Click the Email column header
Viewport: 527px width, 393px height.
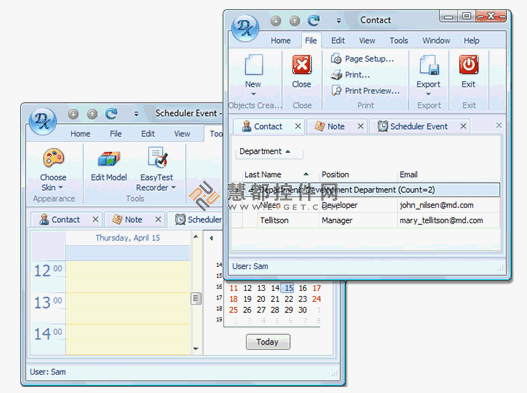pos(448,174)
